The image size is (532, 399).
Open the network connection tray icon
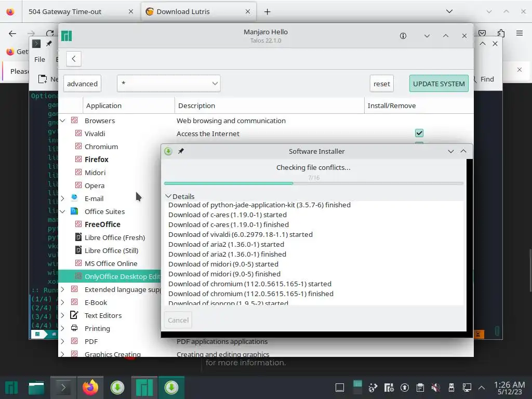pyautogui.click(x=467, y=388)
